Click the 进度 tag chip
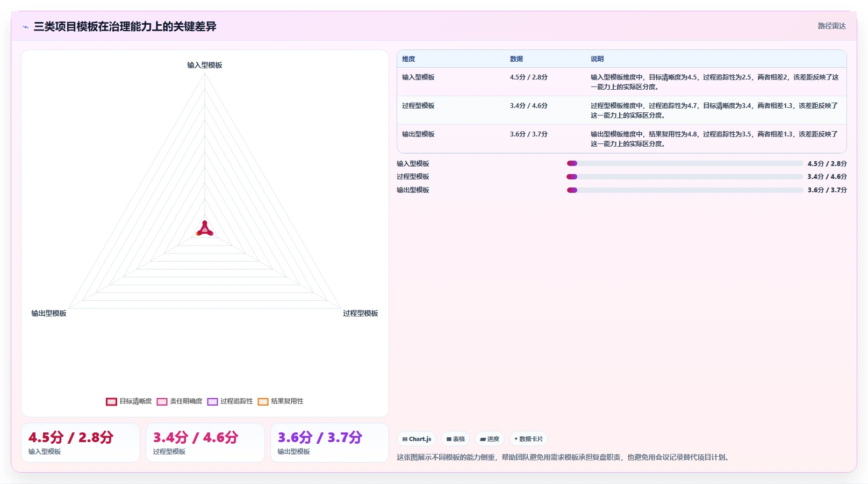The height and width of the screenshot is (484, 868). click(490, 439)
